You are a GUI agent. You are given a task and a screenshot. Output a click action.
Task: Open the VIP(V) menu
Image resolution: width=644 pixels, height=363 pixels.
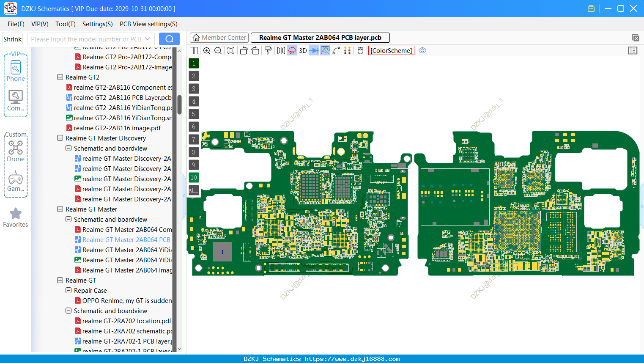[x=40, y=24]
